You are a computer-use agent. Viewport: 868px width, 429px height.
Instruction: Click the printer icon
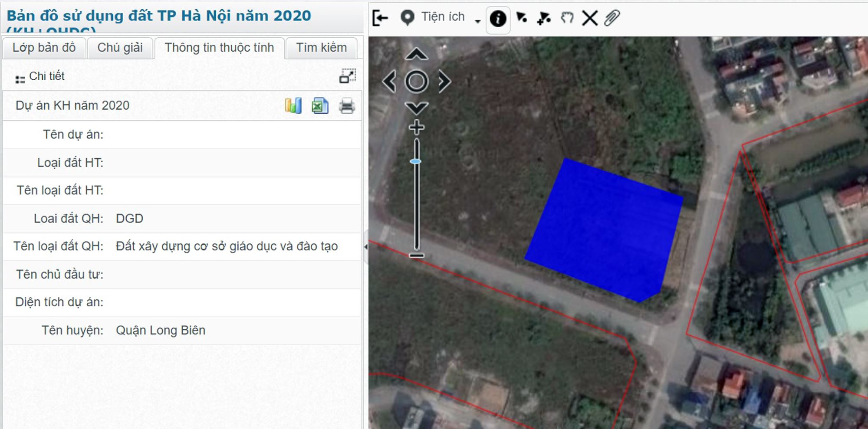[347, 106]
